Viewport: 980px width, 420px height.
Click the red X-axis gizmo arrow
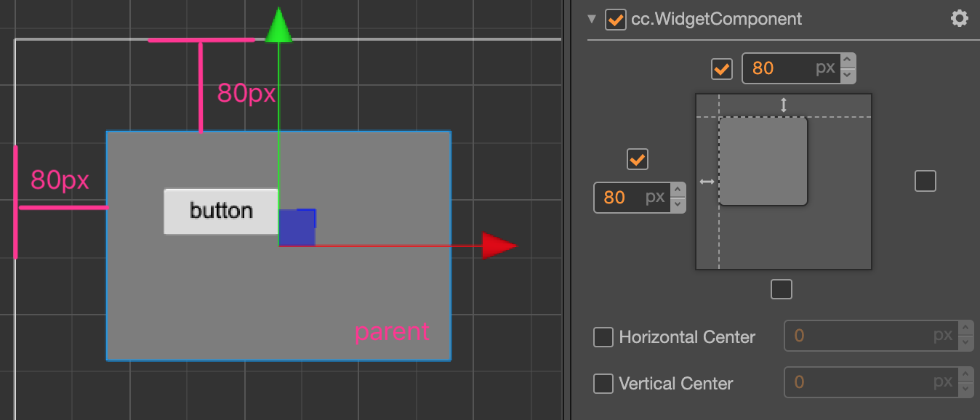499,246
